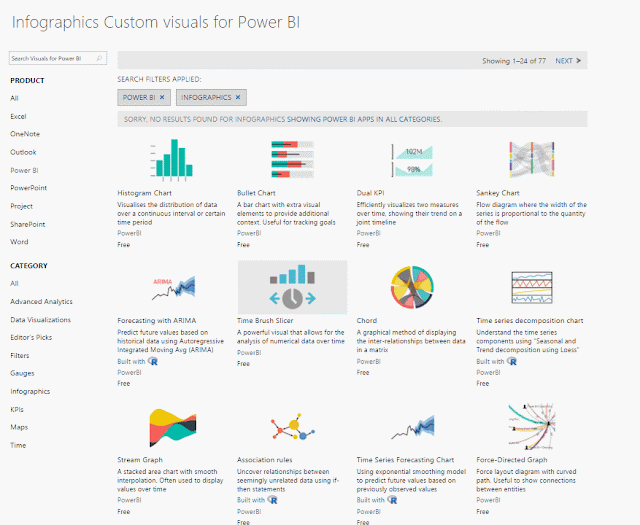
Task: Click PowerBI publisher under Histogram Chart
Action: tap(129, 233)
